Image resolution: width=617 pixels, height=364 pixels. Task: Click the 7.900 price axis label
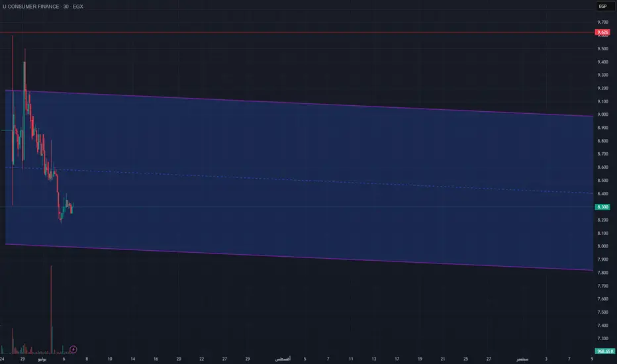coord(602,259)
